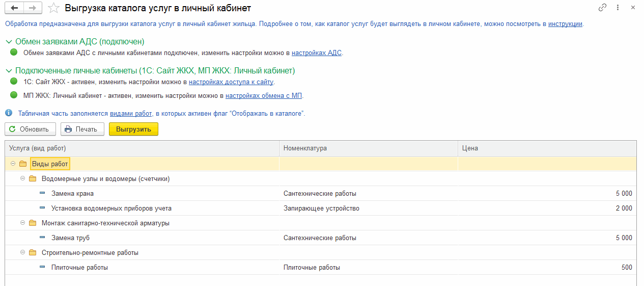Open the настройках АДС link
This screenshot has height=286, width=644.
317,53
